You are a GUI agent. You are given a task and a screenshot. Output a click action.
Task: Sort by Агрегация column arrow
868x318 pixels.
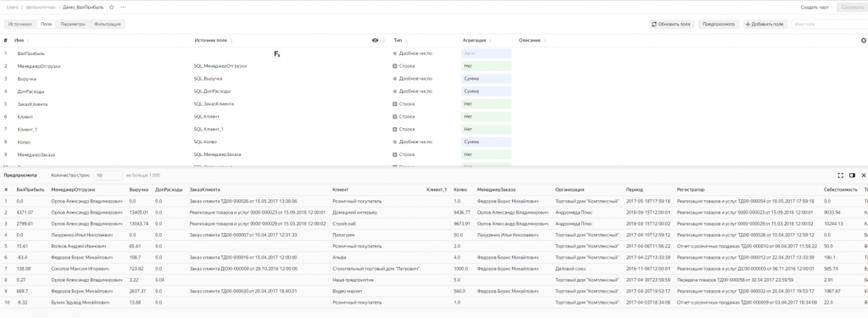[491, 41]
